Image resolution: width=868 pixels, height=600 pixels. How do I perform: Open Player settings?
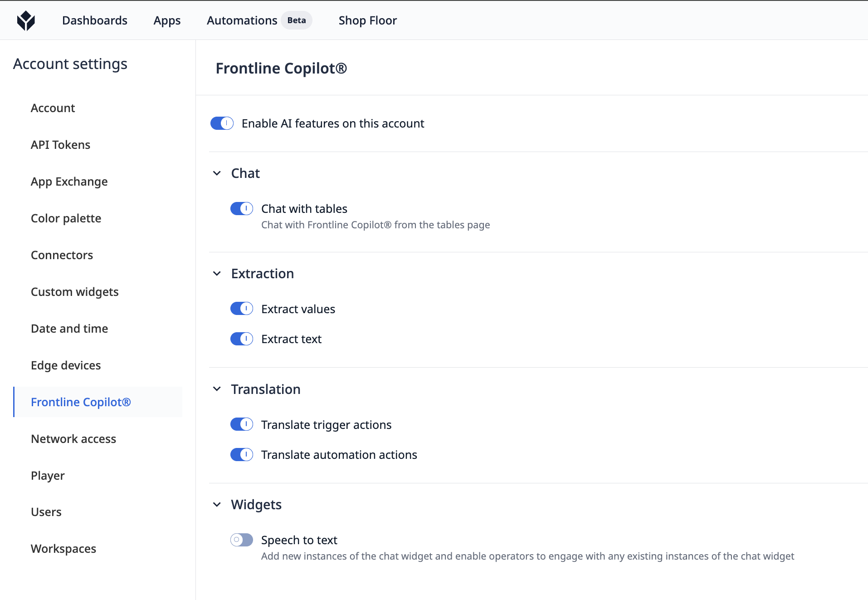(x=48, y=476)
